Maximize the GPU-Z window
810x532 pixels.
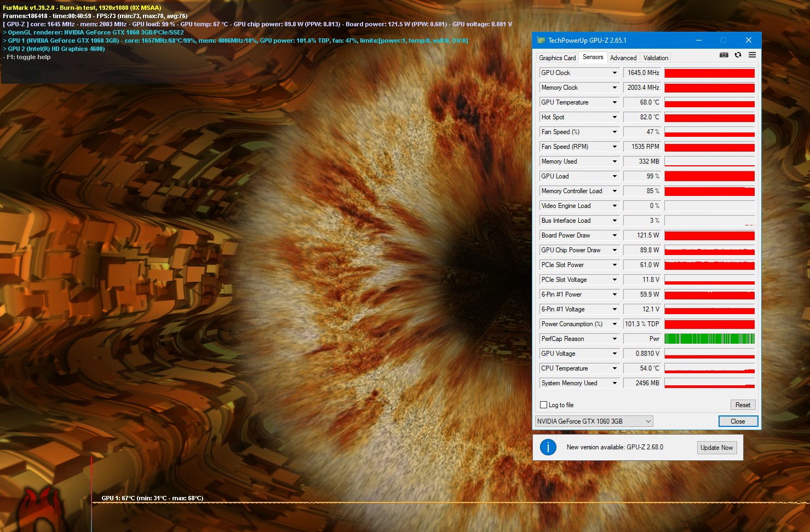point(723,40)
